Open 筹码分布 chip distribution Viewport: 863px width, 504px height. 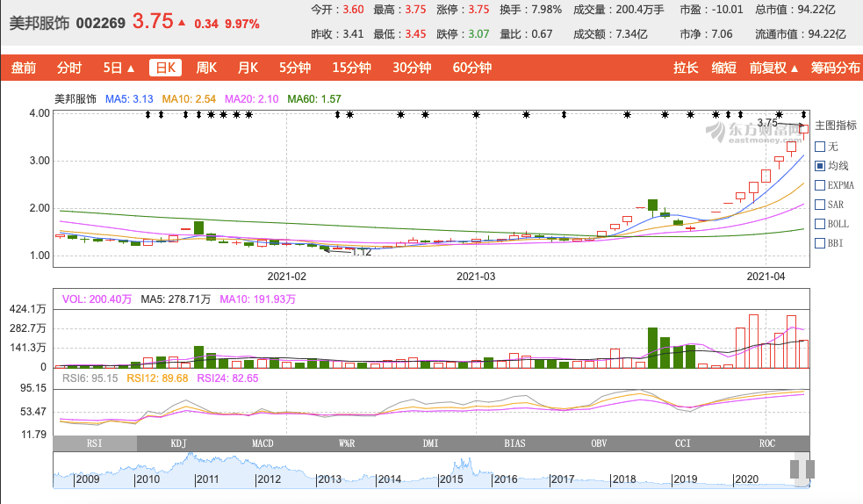pos(835,68)
